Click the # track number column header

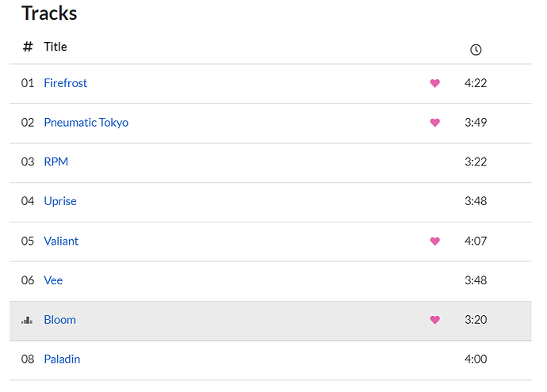point(28,47)
